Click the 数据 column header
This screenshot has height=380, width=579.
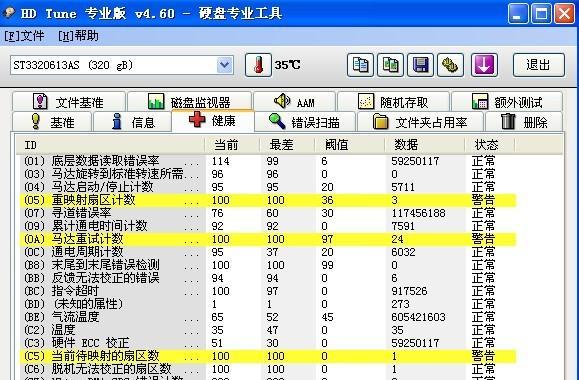click(425, 145)
